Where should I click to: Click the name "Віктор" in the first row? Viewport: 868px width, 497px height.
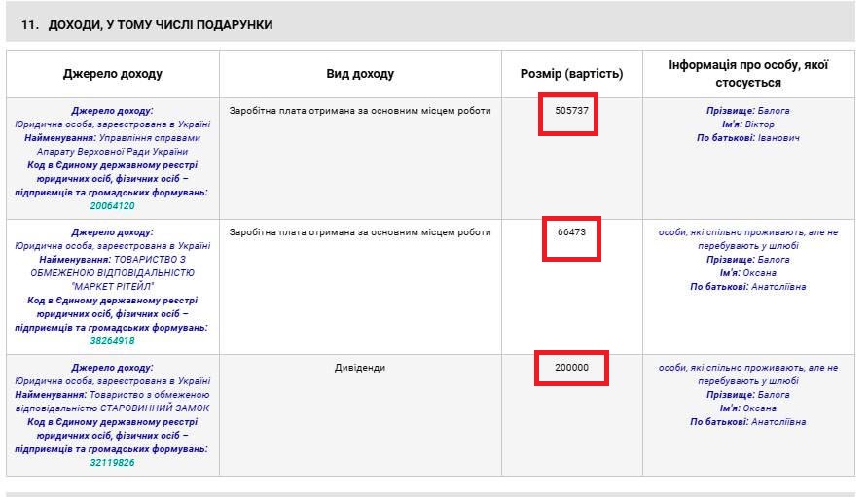coord(760,124)
